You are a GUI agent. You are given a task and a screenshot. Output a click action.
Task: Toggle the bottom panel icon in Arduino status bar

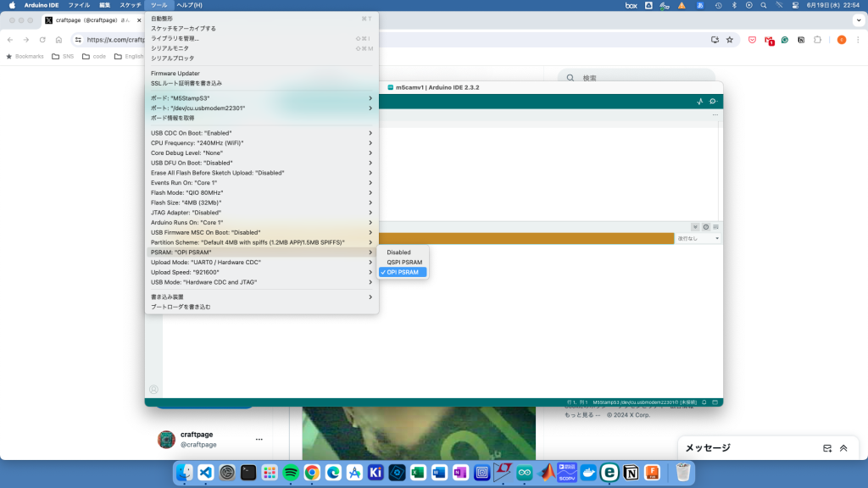tap(715, 402)
